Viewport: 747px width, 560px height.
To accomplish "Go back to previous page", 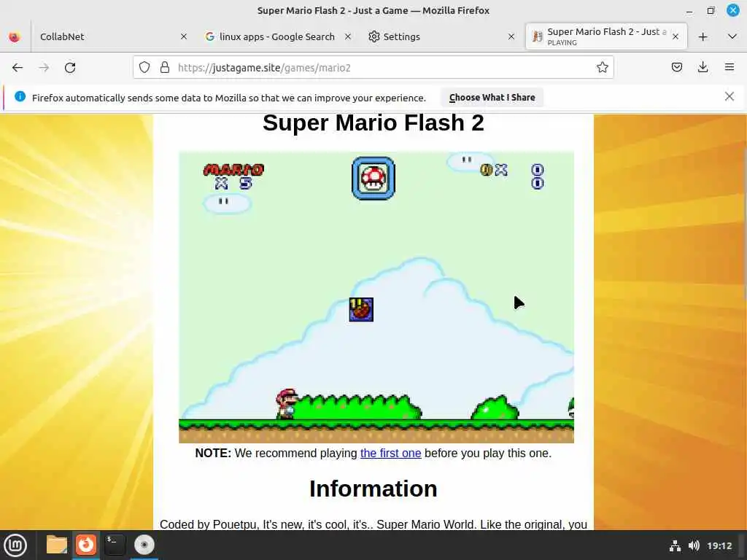I will (x=18, y=68).
